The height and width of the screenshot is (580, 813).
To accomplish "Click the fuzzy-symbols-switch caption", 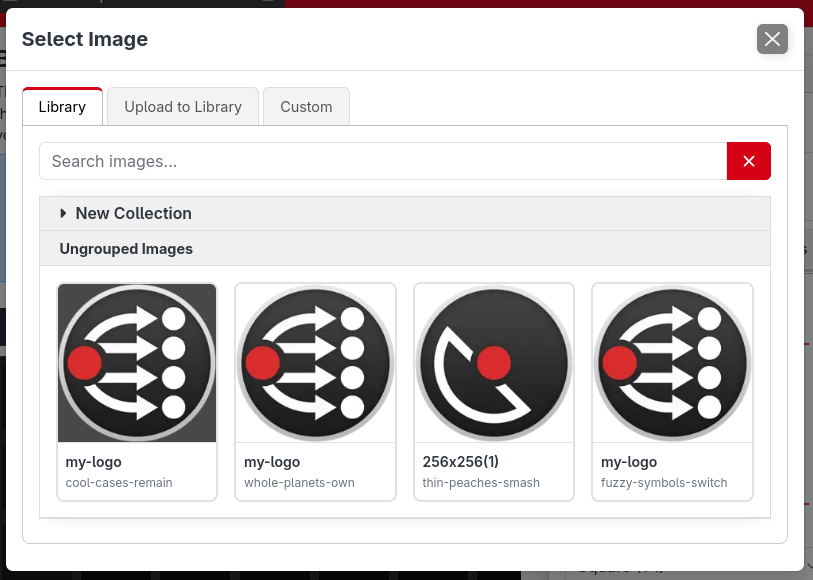I will tap(664, 483).
